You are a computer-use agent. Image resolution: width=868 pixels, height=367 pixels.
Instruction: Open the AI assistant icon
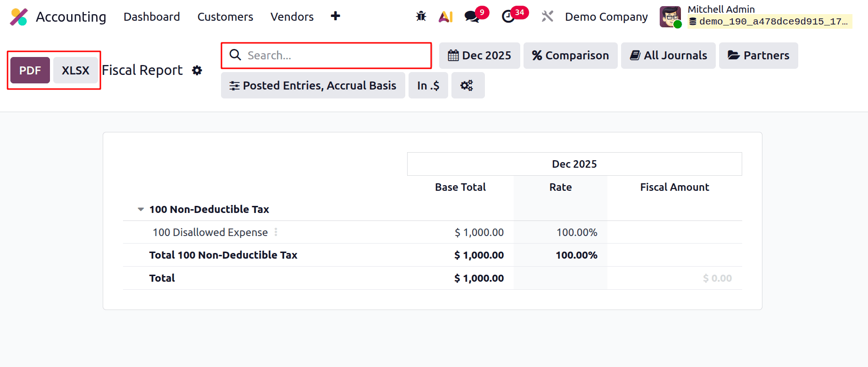coord(446,17)
